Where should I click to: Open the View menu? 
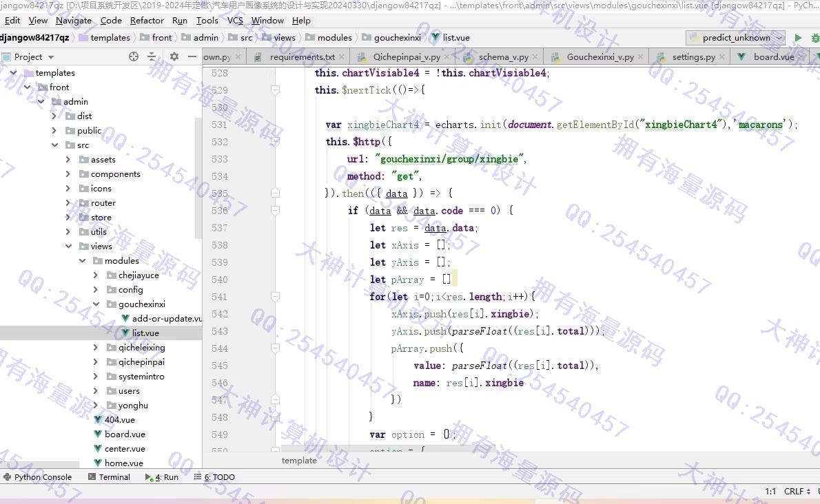click(38, 21)
